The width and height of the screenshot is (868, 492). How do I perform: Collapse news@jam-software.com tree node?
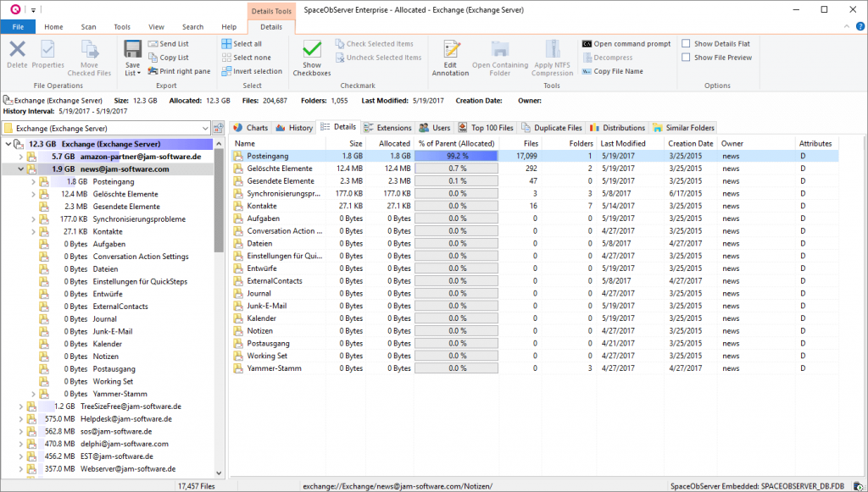[21, 169]
